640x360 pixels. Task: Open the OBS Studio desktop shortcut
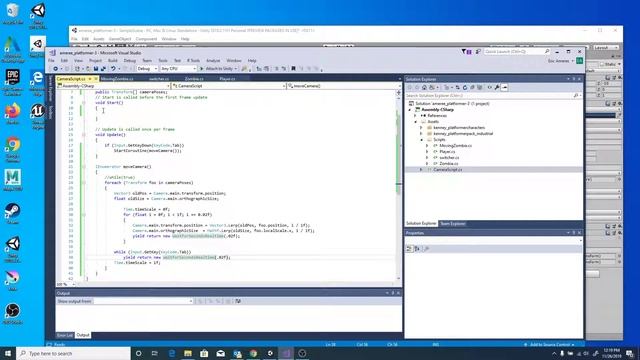pos(13,313)
